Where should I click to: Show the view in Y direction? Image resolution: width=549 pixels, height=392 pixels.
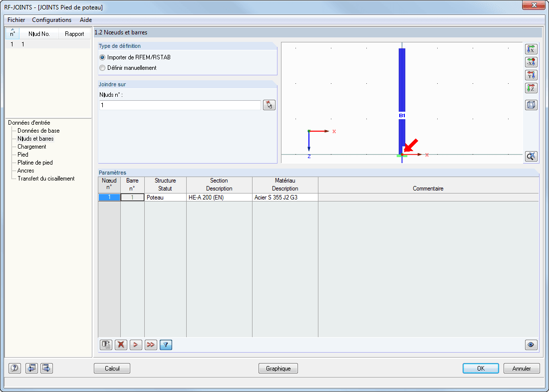pos(531,75)
